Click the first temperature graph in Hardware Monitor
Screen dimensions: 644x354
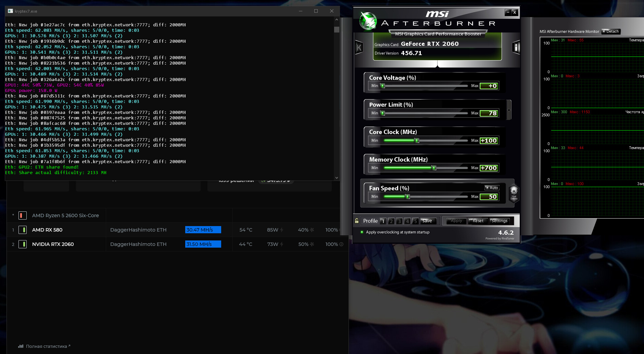(x=597, y=57)
